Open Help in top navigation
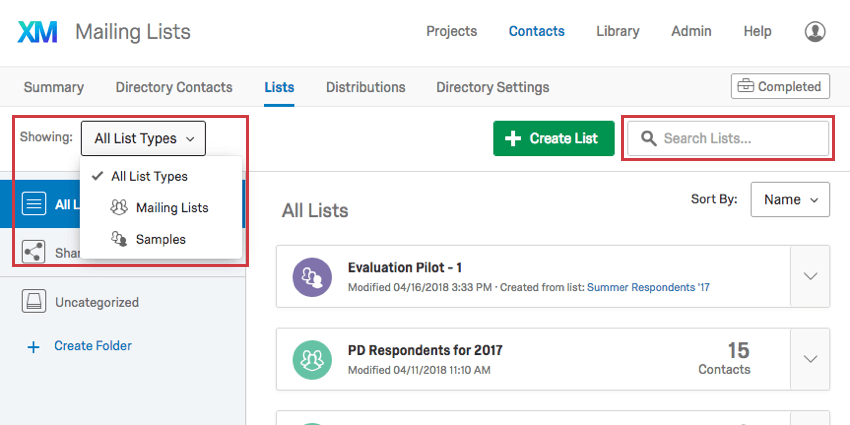Image resolution: width=850 pixels, height=425 pixels. click(x=757, y=31)
